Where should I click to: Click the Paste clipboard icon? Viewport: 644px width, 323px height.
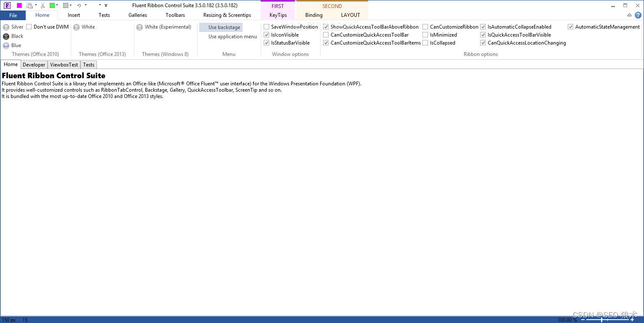29,5
